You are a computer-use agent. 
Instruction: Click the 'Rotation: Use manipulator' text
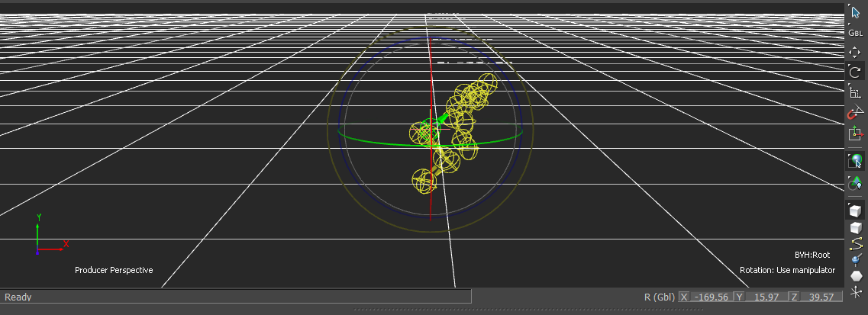tap(787, 270)
